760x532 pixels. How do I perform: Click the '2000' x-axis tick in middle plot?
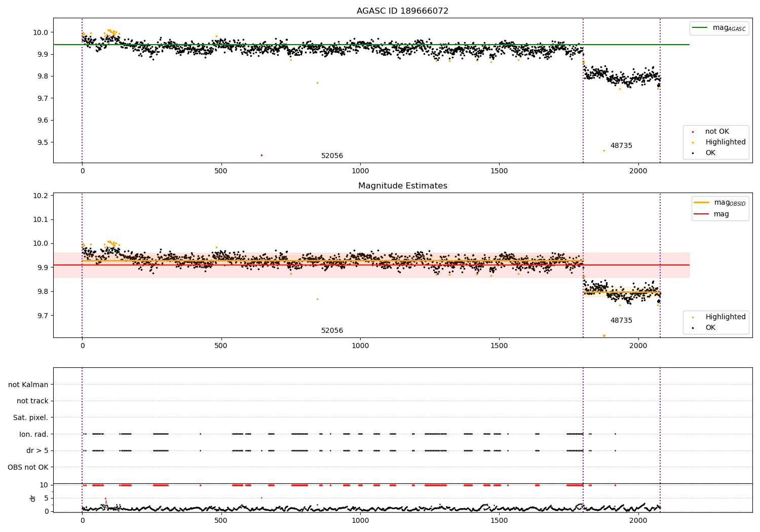[x=638, y=346]
